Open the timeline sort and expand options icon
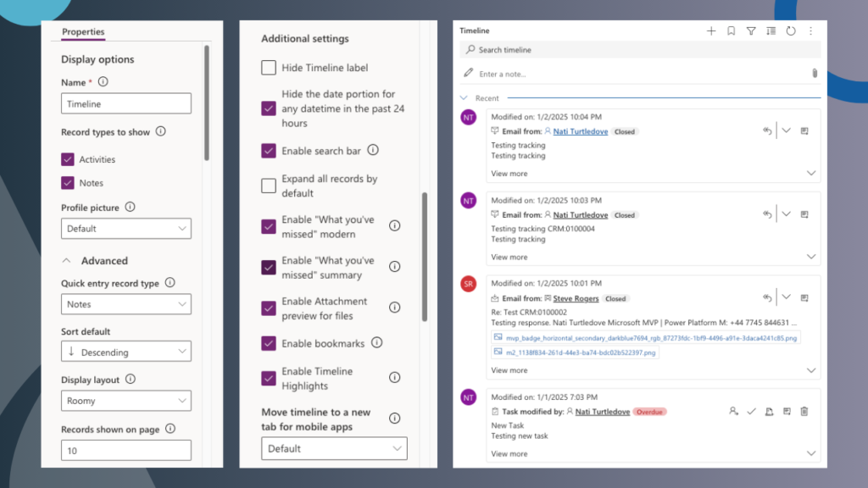 (771, 30)
